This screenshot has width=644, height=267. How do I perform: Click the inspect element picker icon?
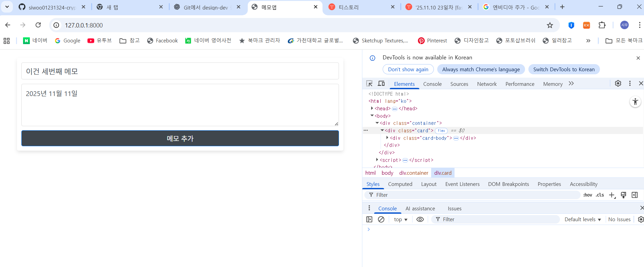369,83
